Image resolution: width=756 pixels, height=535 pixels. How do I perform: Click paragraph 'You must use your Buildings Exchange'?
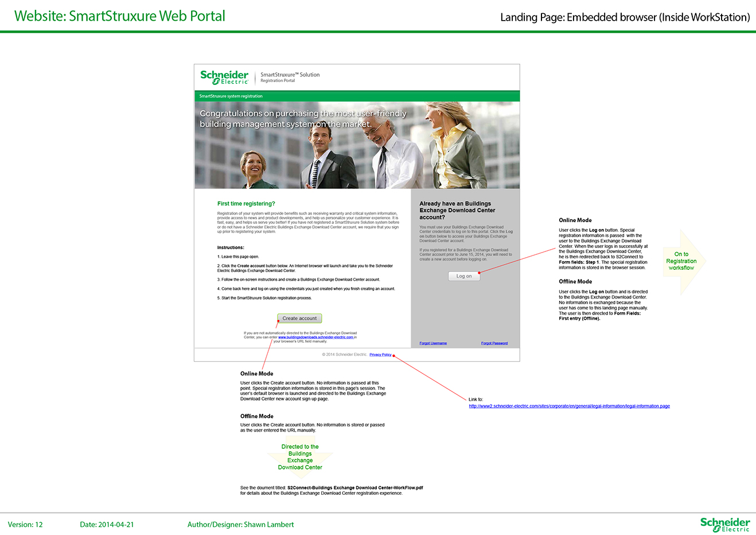point(466,234)
